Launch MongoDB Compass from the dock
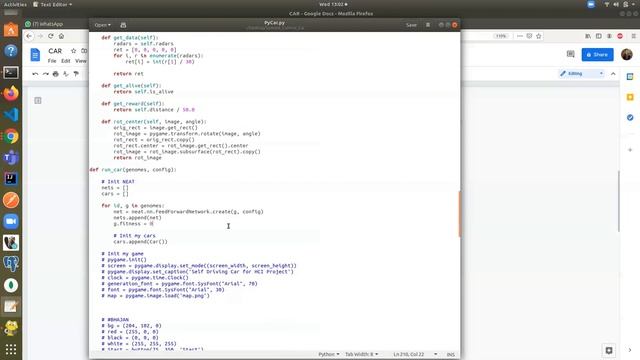The height and width of the screenshot is (360, 640). point(11,285)
